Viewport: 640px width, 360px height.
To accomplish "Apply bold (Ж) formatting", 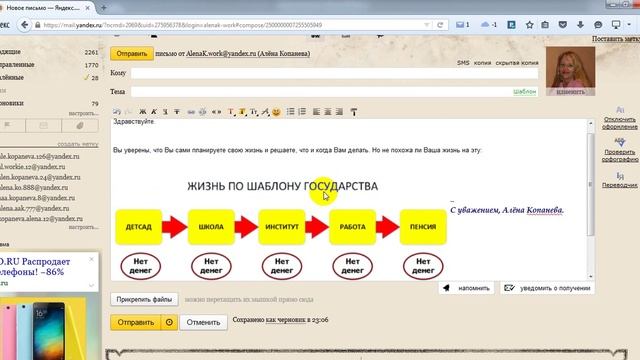I will pyautogui.click(x=142, y=111).
